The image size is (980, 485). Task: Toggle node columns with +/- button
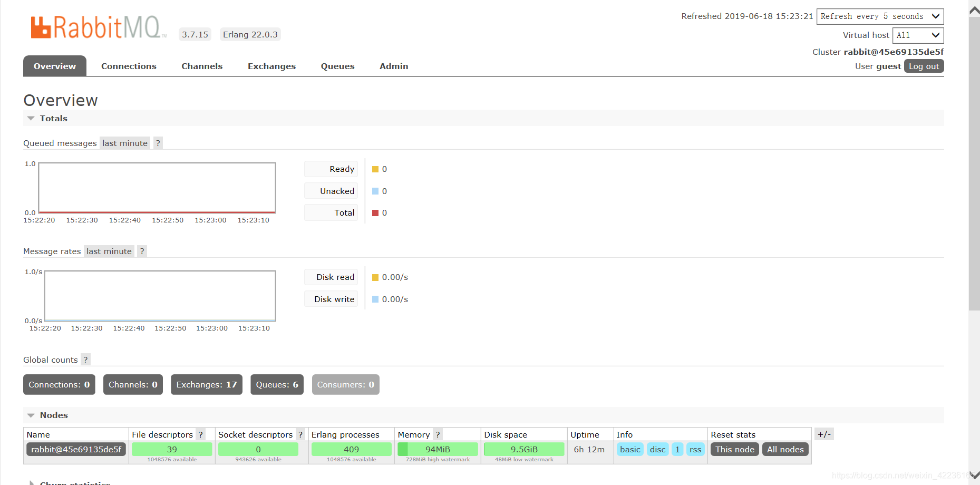(824, 434)
